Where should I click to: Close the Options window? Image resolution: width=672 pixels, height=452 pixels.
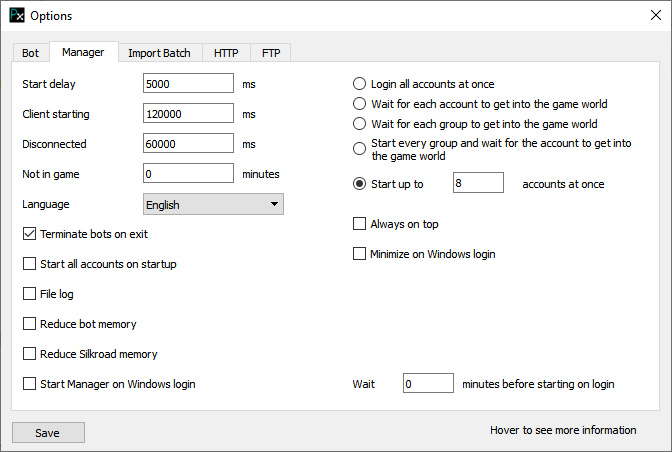point(655,16)
